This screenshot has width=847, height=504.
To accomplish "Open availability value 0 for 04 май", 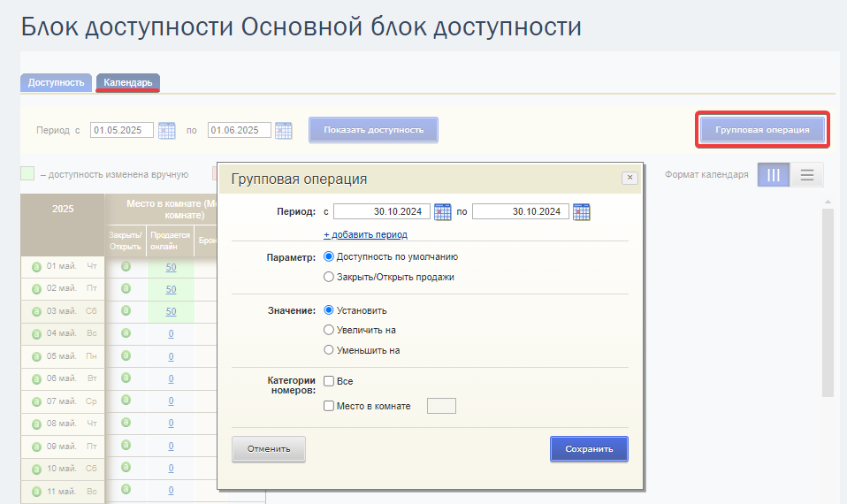I will click(171, 334).
